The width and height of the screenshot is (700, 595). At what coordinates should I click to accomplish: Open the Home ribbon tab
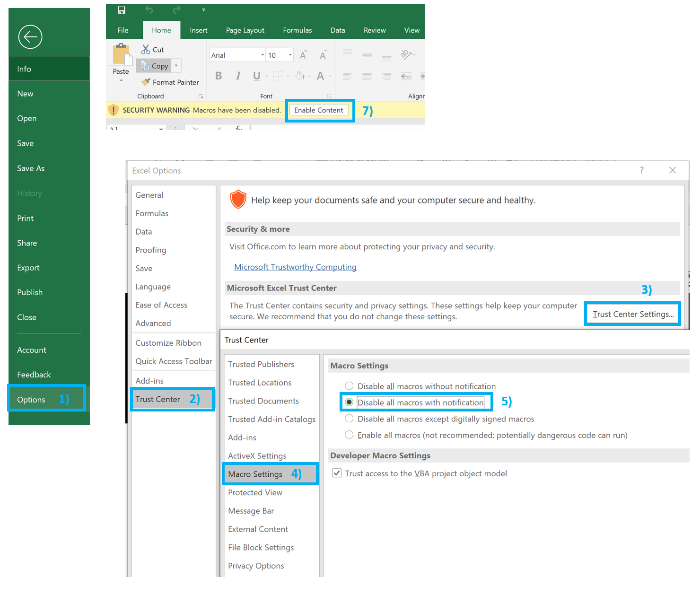161,30
